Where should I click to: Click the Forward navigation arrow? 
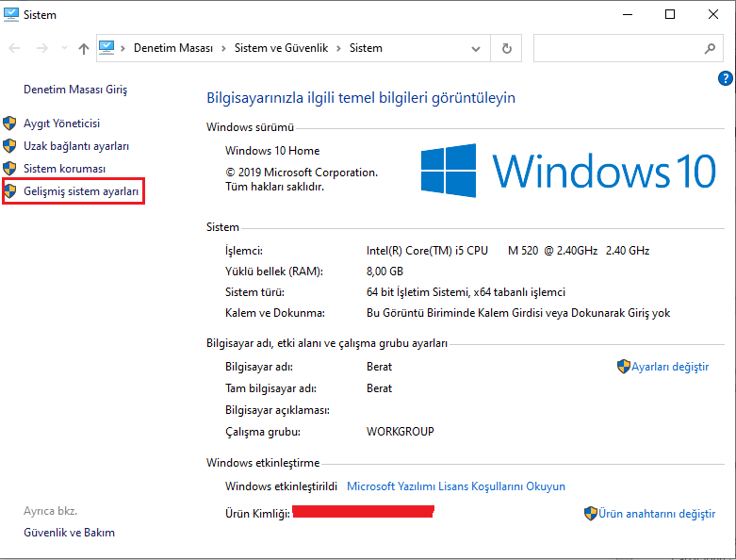(x=42, y=48)
